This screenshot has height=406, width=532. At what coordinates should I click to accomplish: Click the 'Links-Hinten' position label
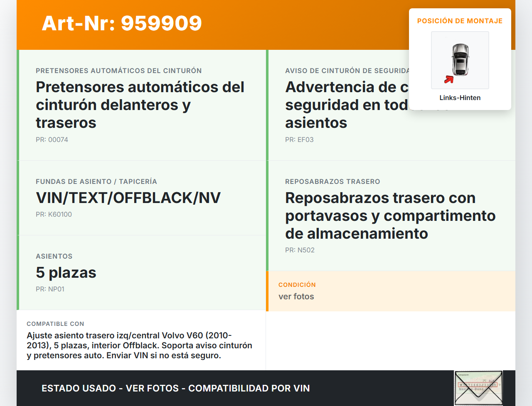click(460, 98)
